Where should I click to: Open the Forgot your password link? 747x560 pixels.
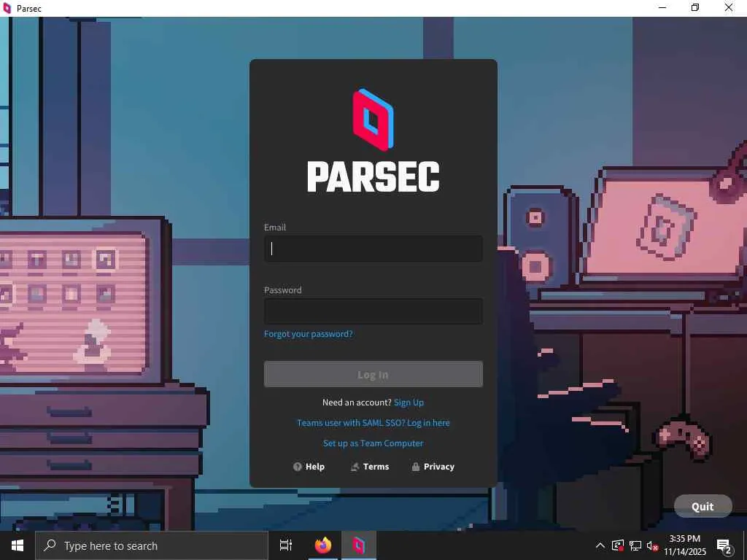[x=309, y=334]
